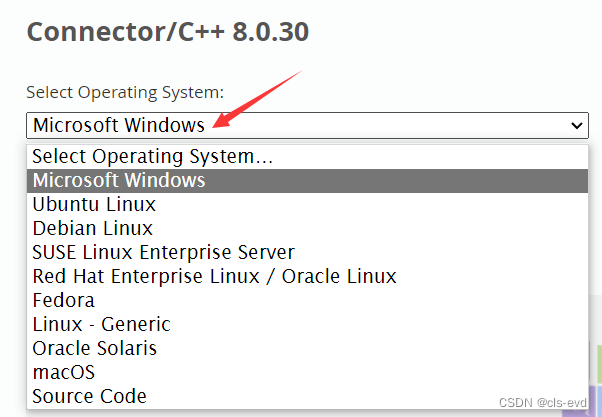Choose the placeholder Select Operating System… option
This screenshot has width=602, height=417.
click(153, 156)
